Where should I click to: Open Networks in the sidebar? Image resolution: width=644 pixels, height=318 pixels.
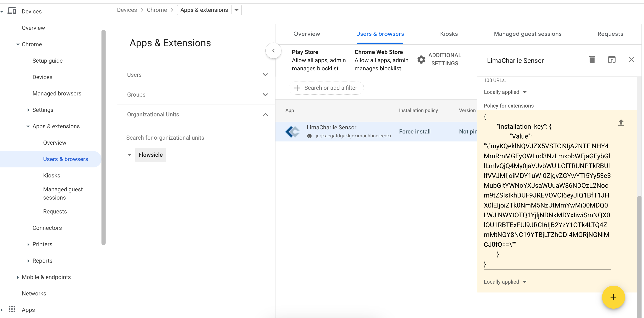(34, 294)
